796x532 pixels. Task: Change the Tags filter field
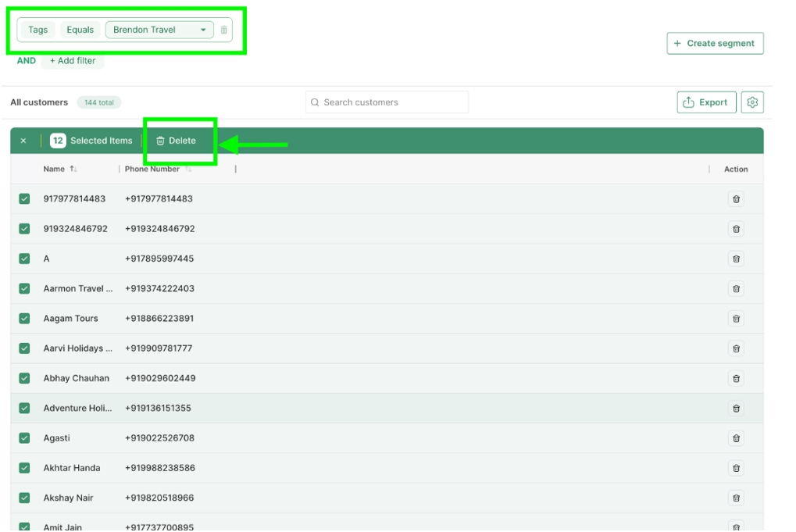(x=37, y=30)
